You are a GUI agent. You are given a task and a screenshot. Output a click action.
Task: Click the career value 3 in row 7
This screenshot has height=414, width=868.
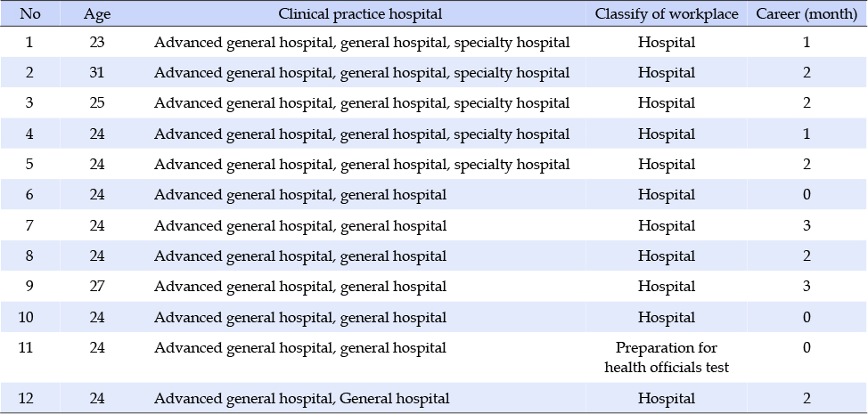[x=806, y=225]
